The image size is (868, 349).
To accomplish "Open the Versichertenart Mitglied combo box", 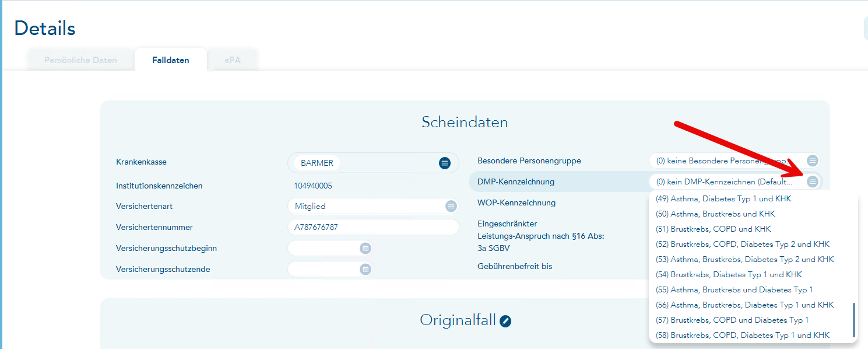I will (374, 206).
